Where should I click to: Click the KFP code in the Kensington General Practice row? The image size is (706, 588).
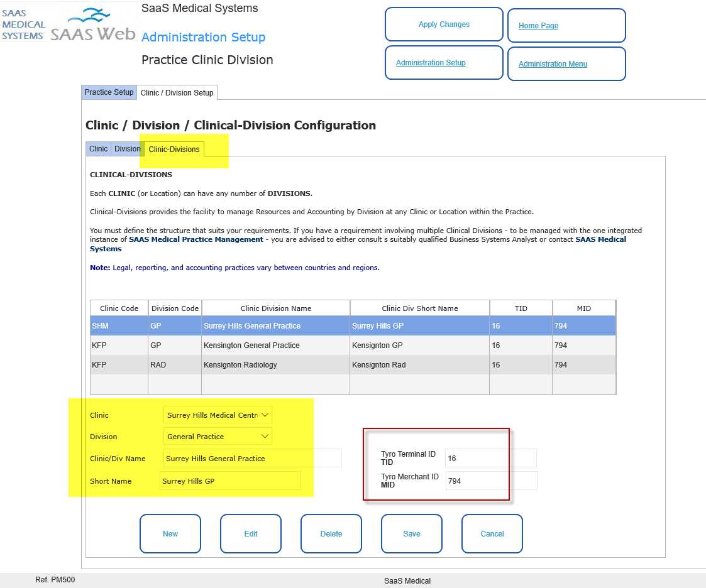point(119,345)
